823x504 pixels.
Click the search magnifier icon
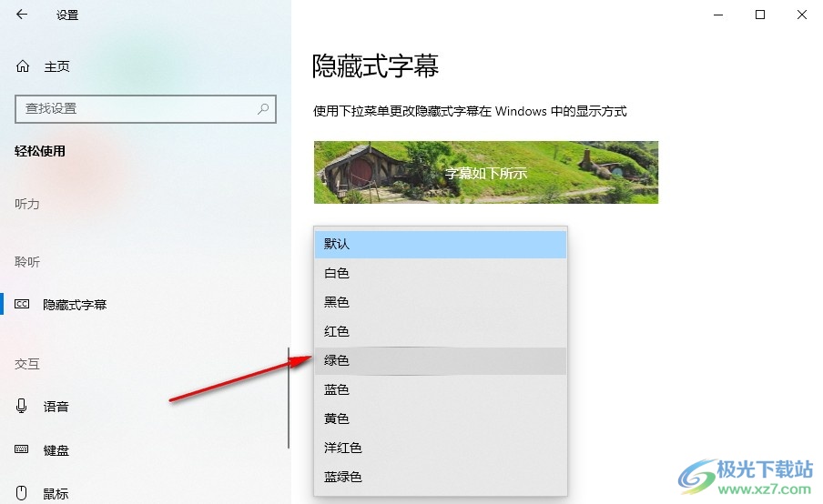[x=263, y=108]
